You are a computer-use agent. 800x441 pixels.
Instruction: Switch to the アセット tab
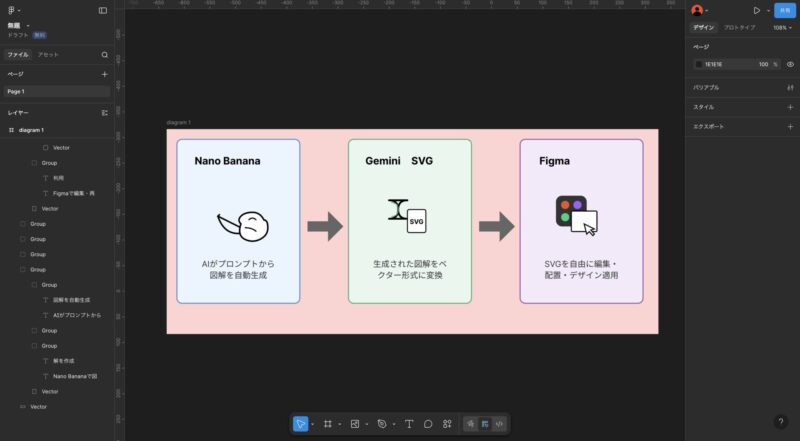tap(48, 55)
